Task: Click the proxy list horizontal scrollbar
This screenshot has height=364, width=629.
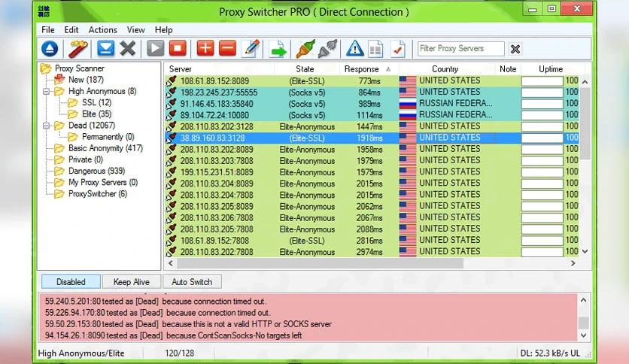Action: (369, 264)
